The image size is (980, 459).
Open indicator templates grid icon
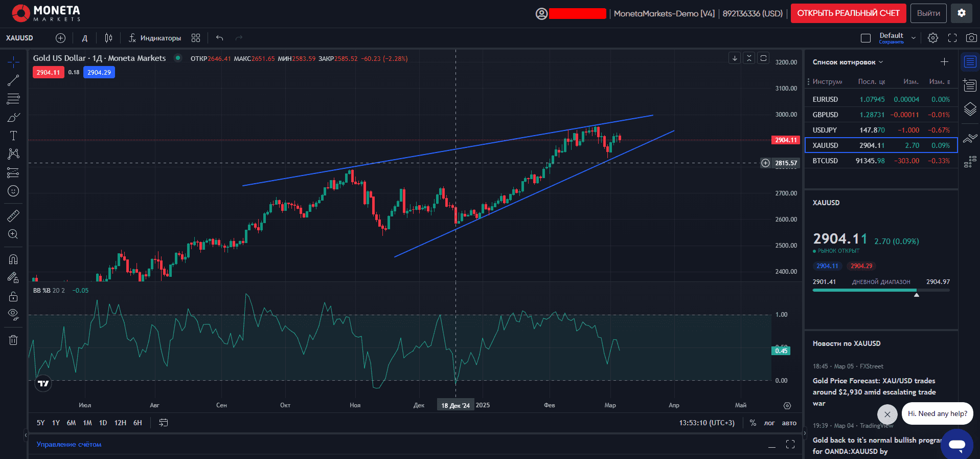[x=196, y=38]
